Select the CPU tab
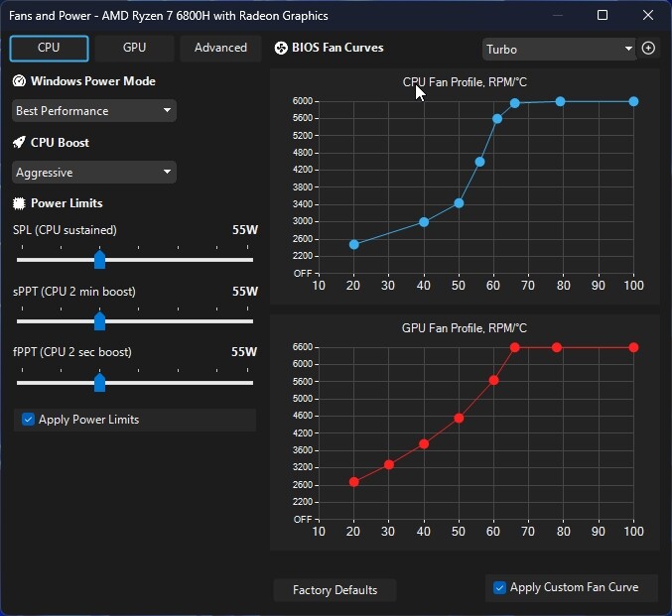 coord(49,48)
